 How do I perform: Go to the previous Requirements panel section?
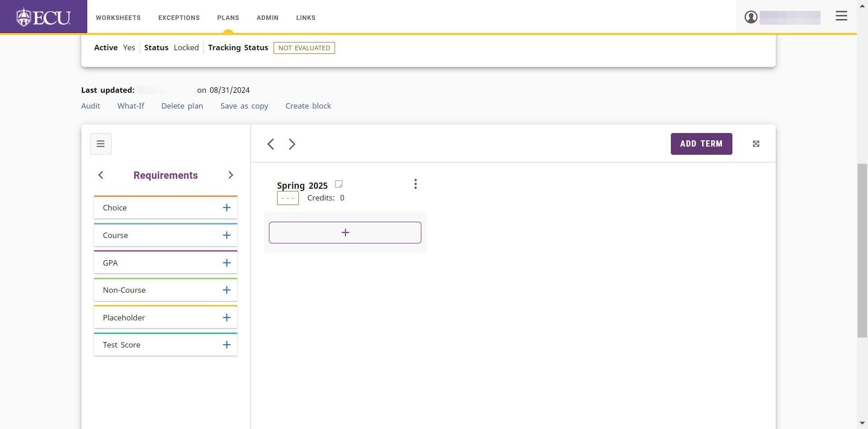101,175
